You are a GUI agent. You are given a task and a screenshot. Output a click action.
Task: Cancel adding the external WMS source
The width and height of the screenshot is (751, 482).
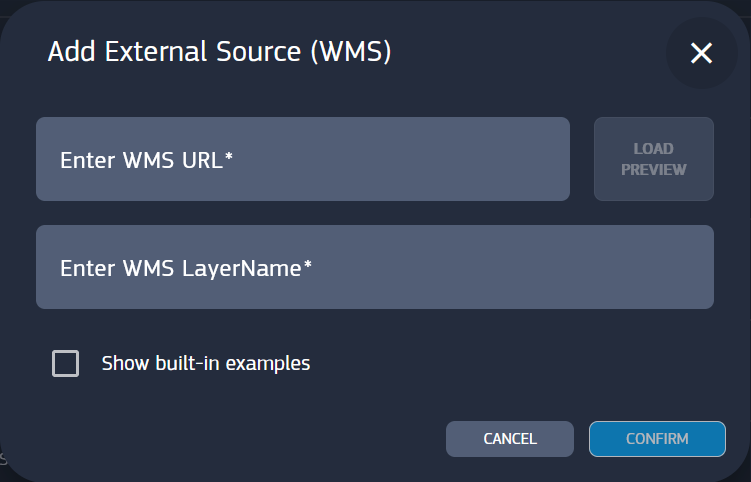510,439
